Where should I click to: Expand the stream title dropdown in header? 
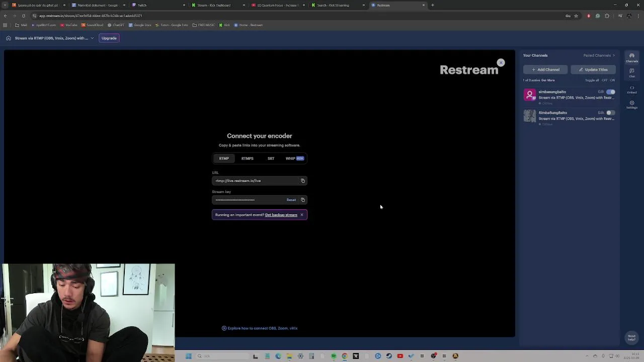[92, 38]
